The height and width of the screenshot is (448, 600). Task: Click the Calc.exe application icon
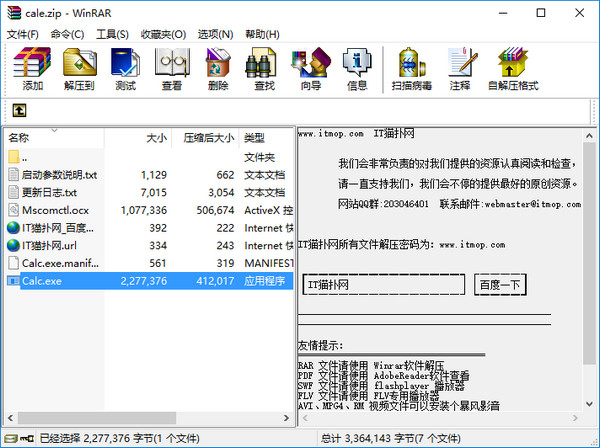13,281
